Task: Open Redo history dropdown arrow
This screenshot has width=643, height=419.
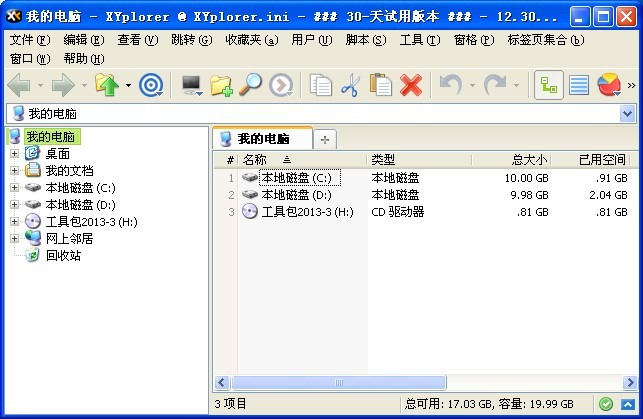Action: click(516, 85)
